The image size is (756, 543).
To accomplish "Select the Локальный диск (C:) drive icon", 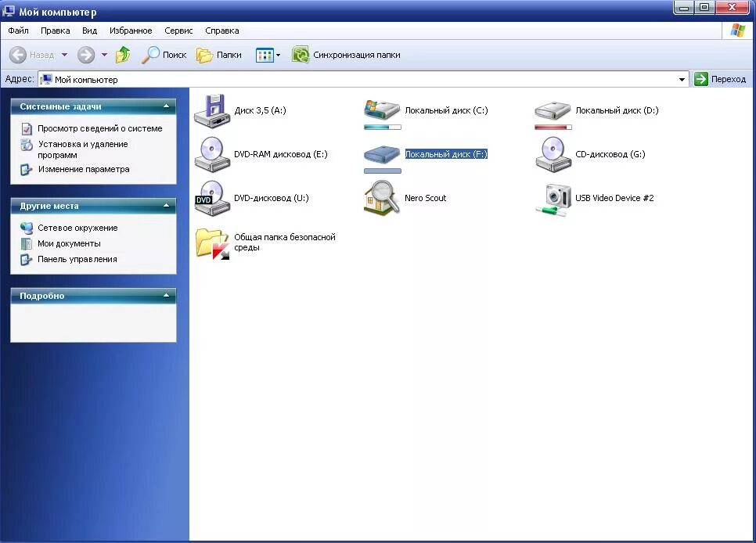I will click(x=383, y=110).
